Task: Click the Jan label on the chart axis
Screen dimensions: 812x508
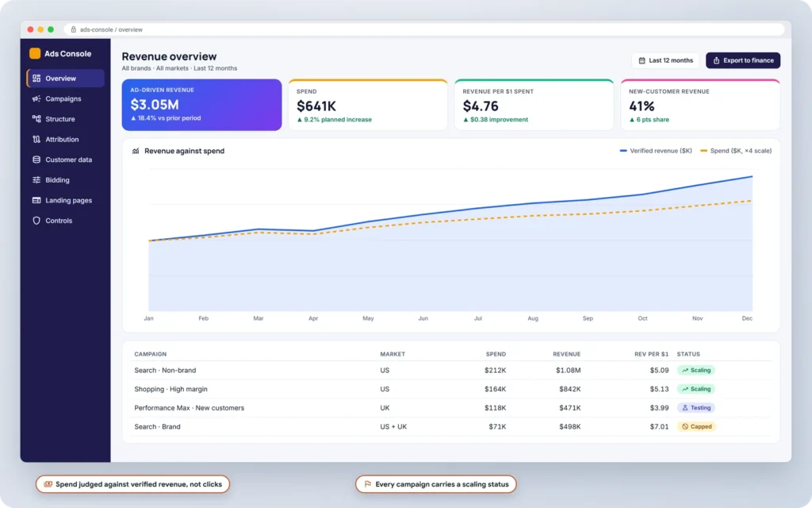Action: click(x=148, y=318)
